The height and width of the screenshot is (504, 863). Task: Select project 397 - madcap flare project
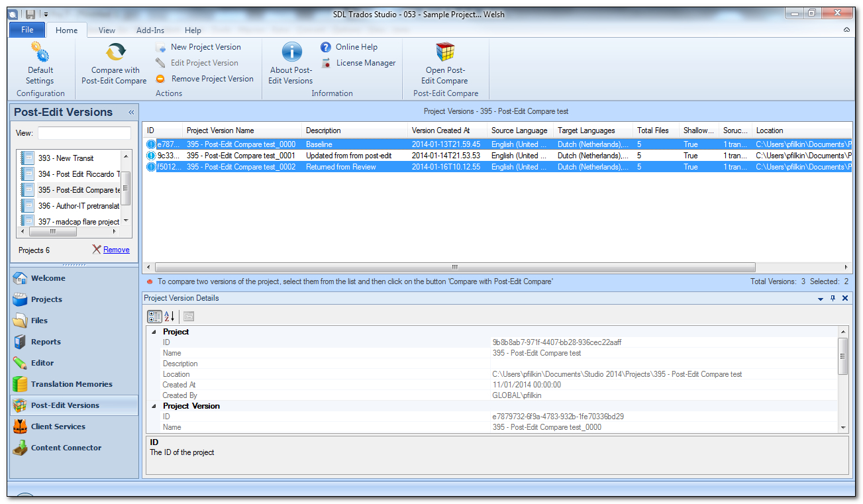pyautogui.click(x=70, y=221)
